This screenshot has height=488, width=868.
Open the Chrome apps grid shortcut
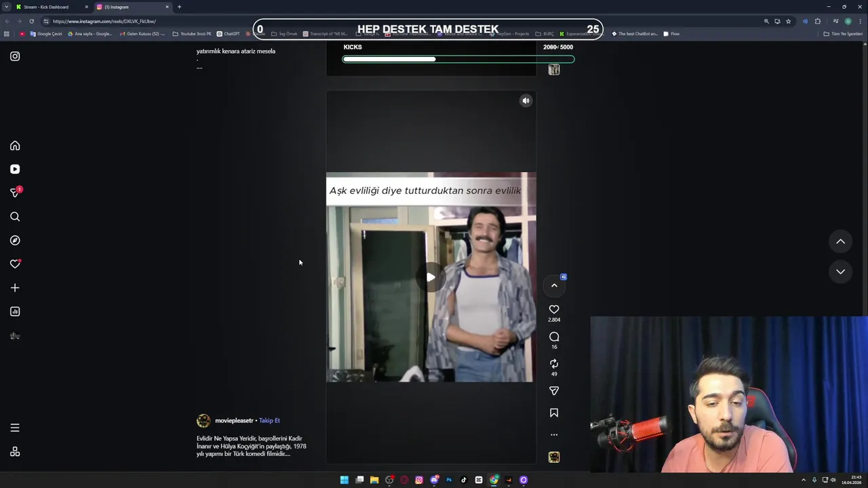point(7,34)
